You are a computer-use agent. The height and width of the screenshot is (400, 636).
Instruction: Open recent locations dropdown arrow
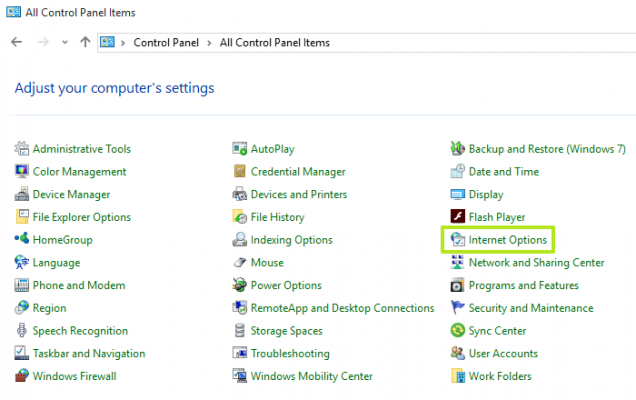point(65,43)
